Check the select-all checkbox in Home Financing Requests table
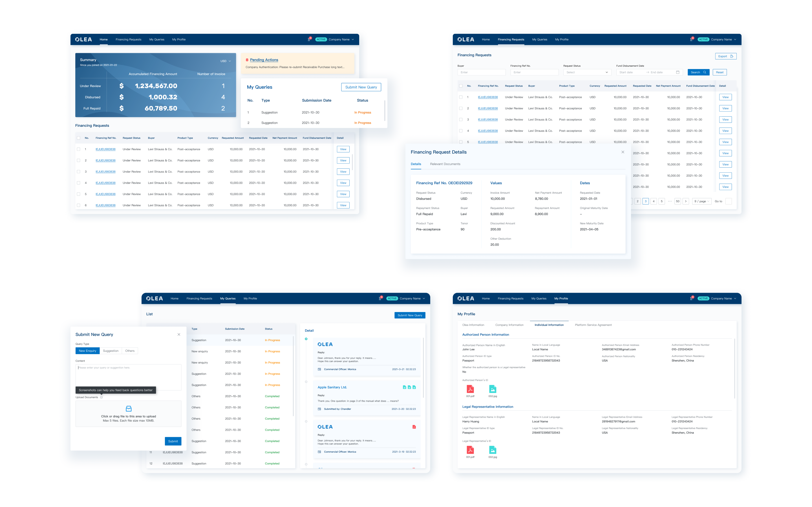The width and height of the screenshot is (812, 507). point(78,138)
